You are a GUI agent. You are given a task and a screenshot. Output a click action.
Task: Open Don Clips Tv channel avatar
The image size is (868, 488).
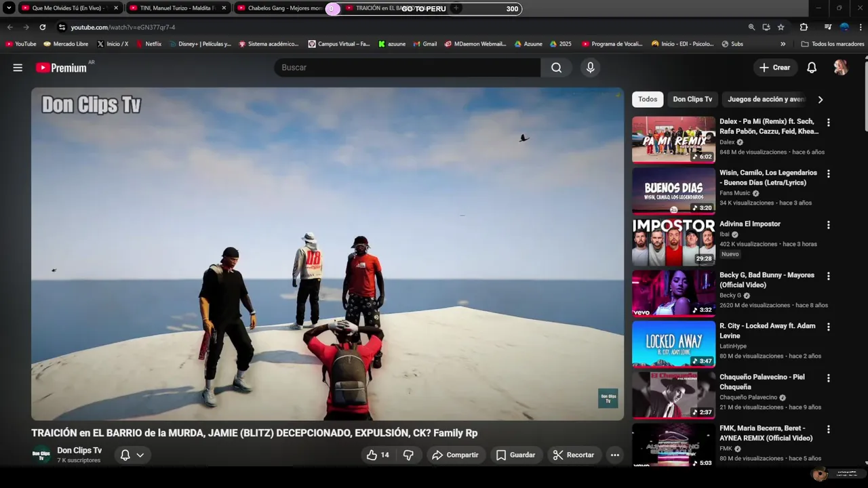tap(41, 455)
